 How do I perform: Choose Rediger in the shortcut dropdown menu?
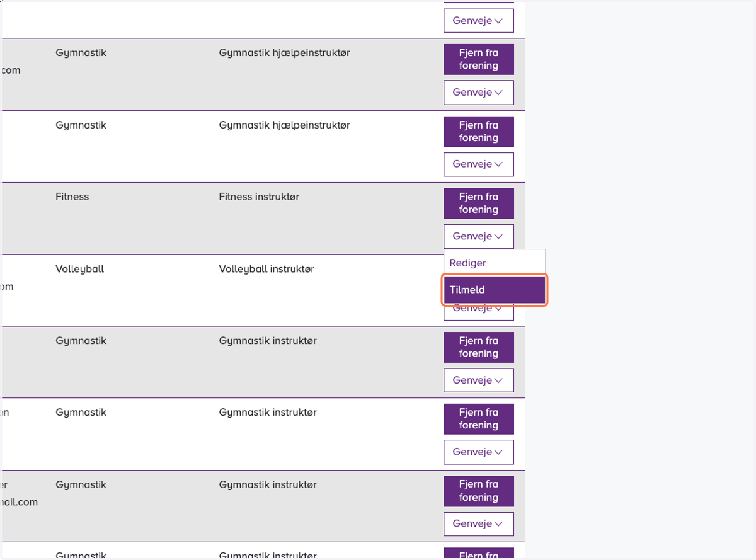[x=494, y=263]
